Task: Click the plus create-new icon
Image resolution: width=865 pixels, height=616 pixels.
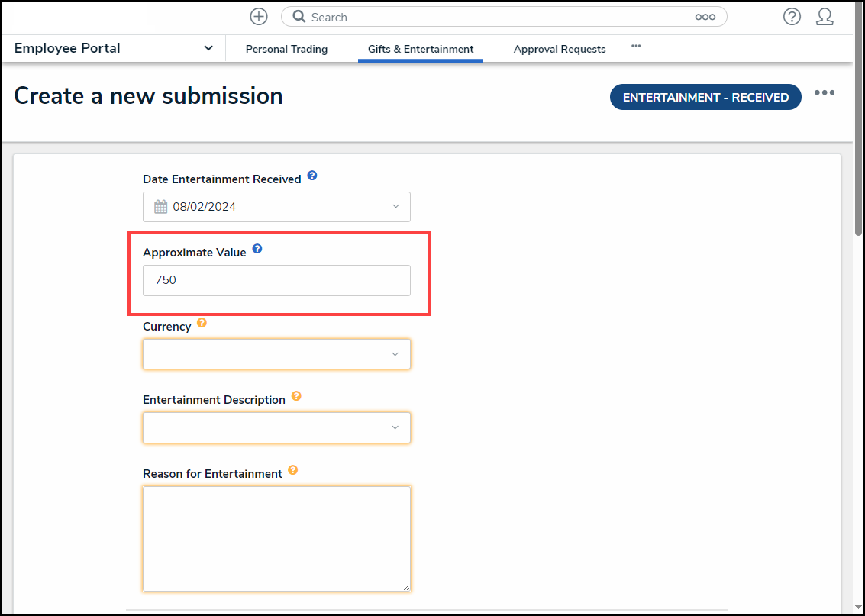Action: click(259, 16)
